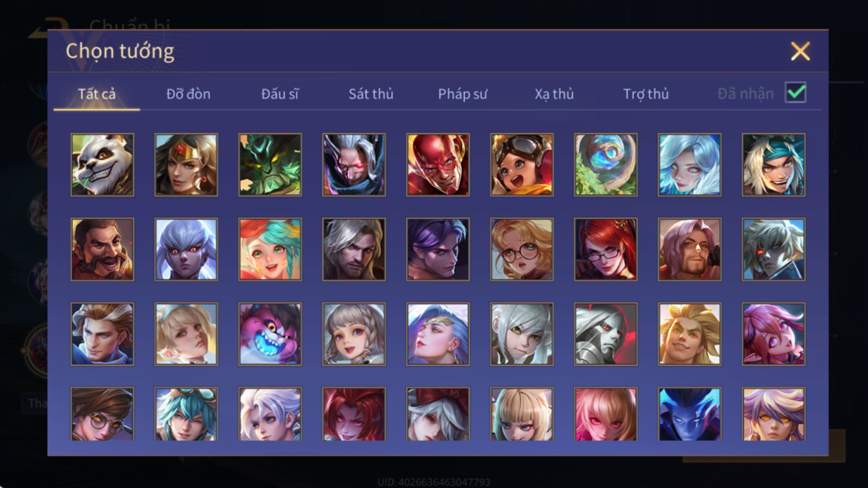
Task: Select the green tree monster hero
Action: 270,165
